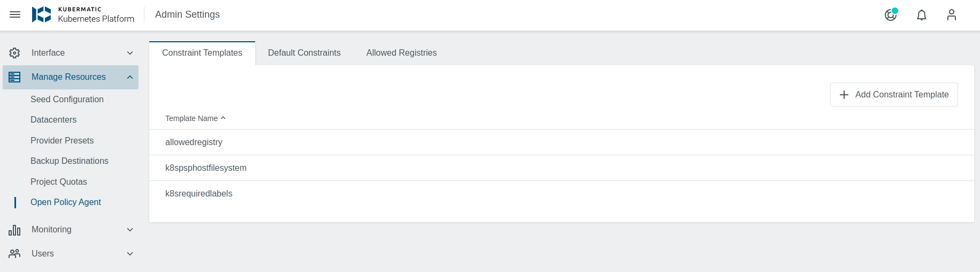Screen dimensions: 980x272
Task: Open the hamburger menu icon
Action: point(15,14)
